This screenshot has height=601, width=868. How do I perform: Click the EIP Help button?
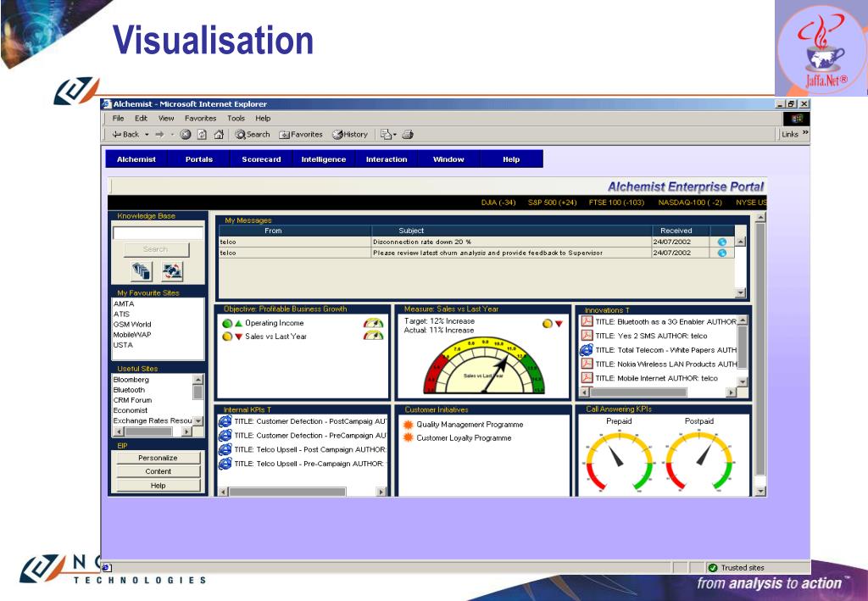pos(158,486)
